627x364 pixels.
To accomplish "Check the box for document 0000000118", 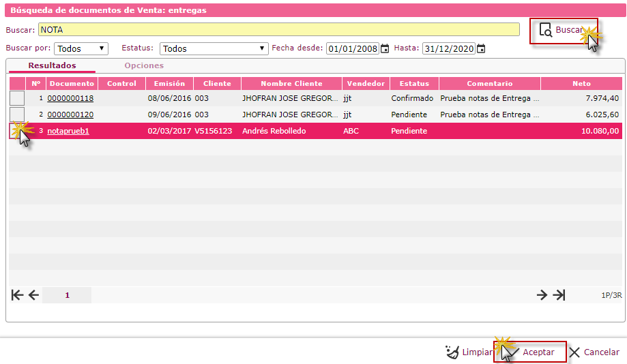I will tap(17, 98).
